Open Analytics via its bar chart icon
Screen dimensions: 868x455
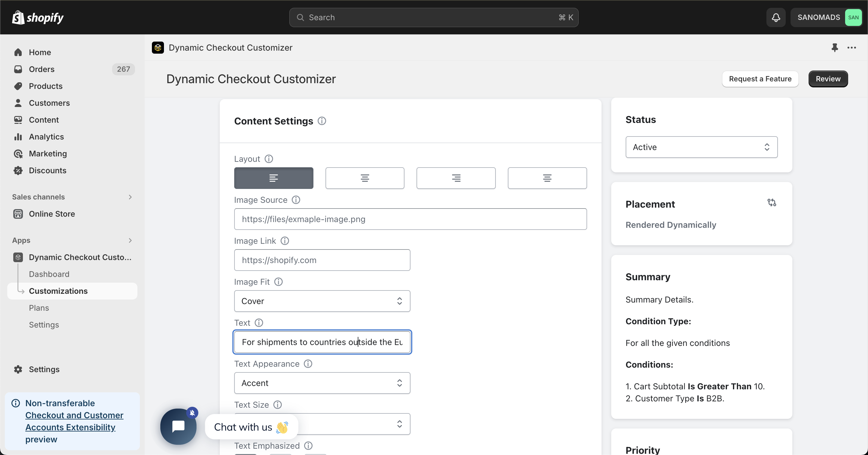pyautogui.click(x=18, y=137)
